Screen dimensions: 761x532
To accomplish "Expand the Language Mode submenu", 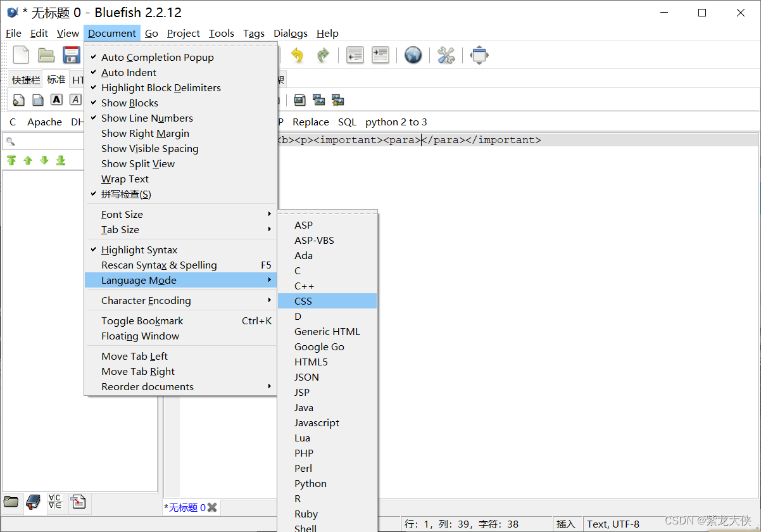I will point(180,280).
